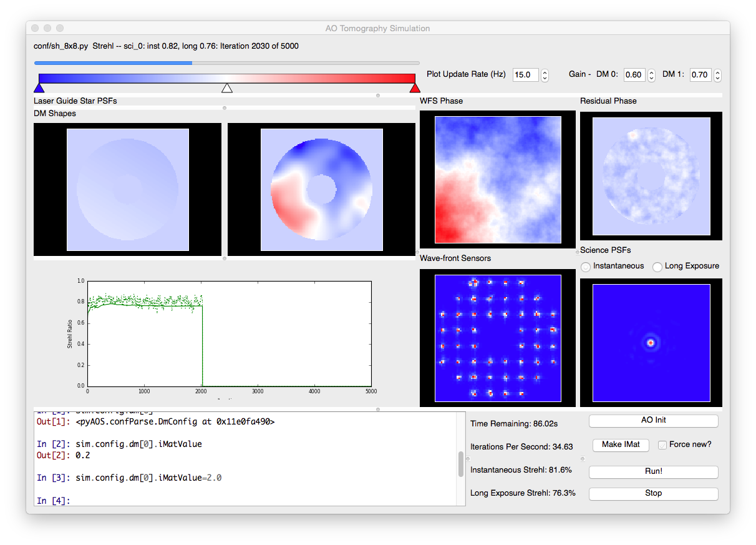Decrease Plot Update Rate with down arrow
The width and height of the screenshot is (756, 545).
pyautogui.click(x=545, y=79)
